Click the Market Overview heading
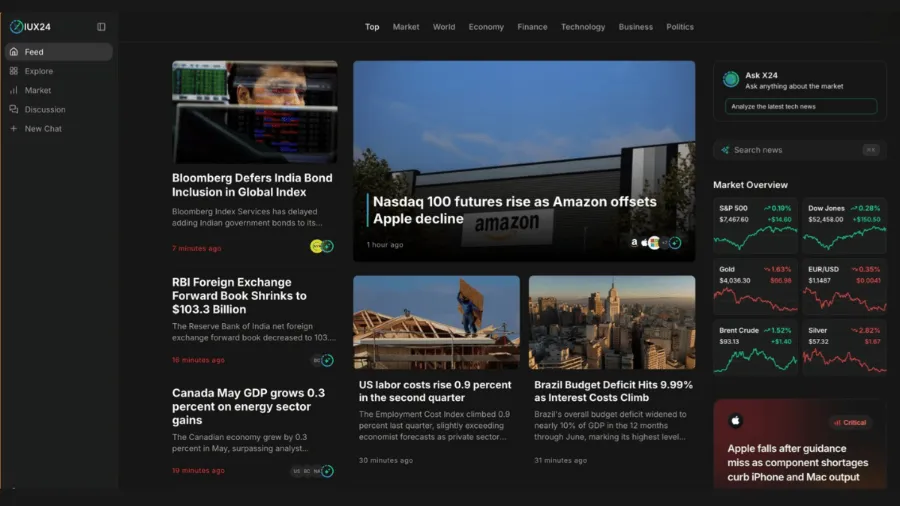The image size is (900, 506). click(750, 185)
